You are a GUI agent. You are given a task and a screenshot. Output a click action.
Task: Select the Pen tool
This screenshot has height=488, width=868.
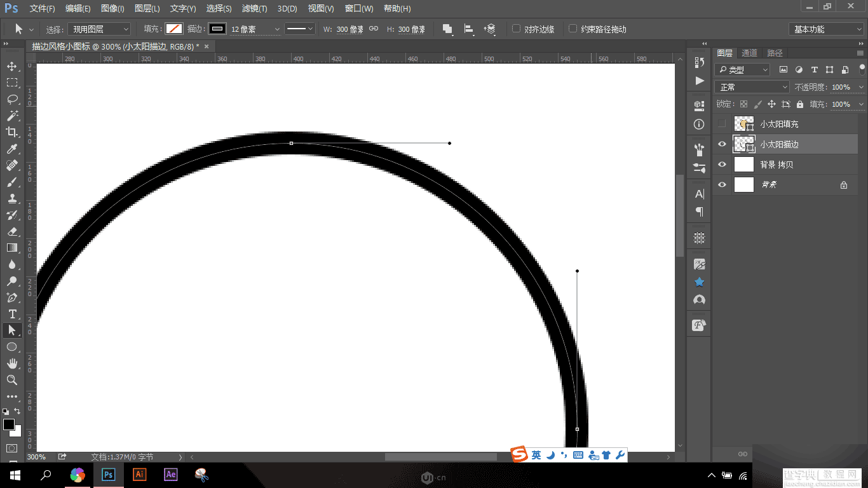click(11, 297)
